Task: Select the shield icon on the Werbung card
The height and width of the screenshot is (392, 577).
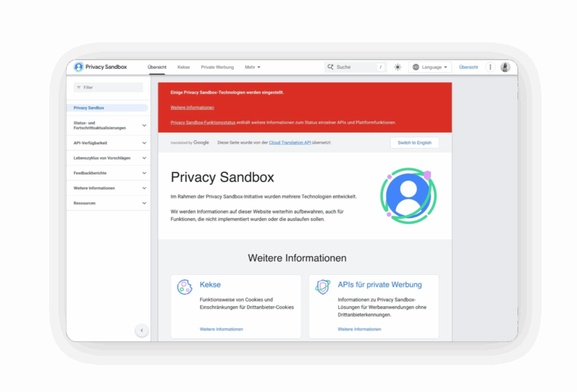Action: [323, 286]
